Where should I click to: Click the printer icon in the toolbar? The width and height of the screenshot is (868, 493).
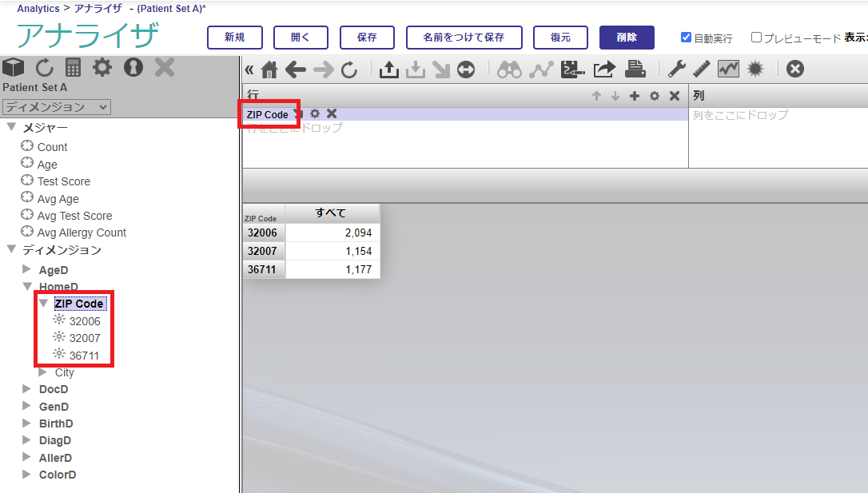coord(635,70)
